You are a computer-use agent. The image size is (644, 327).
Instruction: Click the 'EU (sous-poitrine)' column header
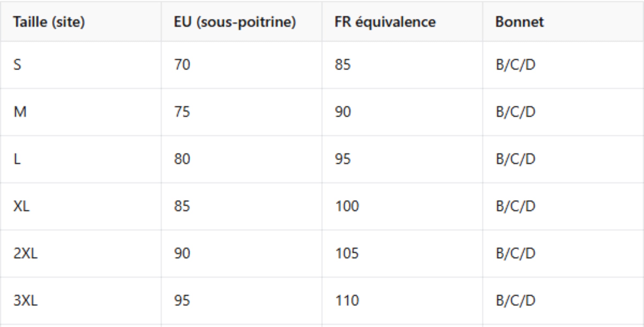[241, 21]
